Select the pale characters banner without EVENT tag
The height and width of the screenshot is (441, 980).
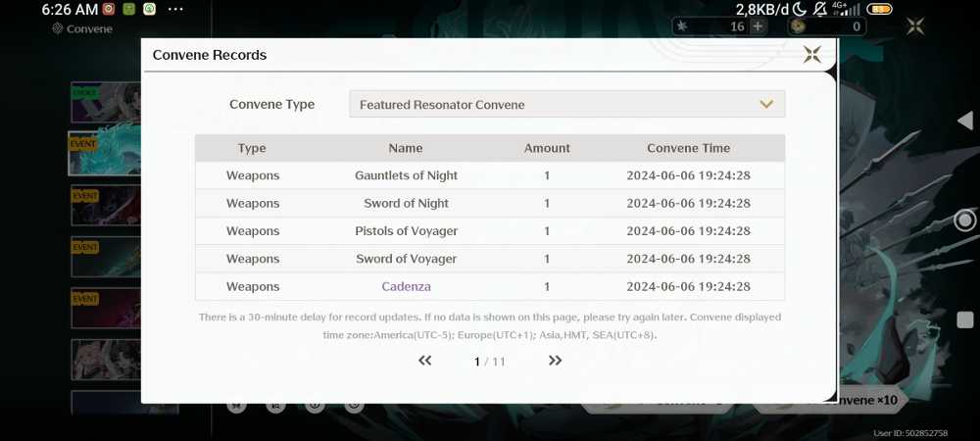(x=105, y=360)
